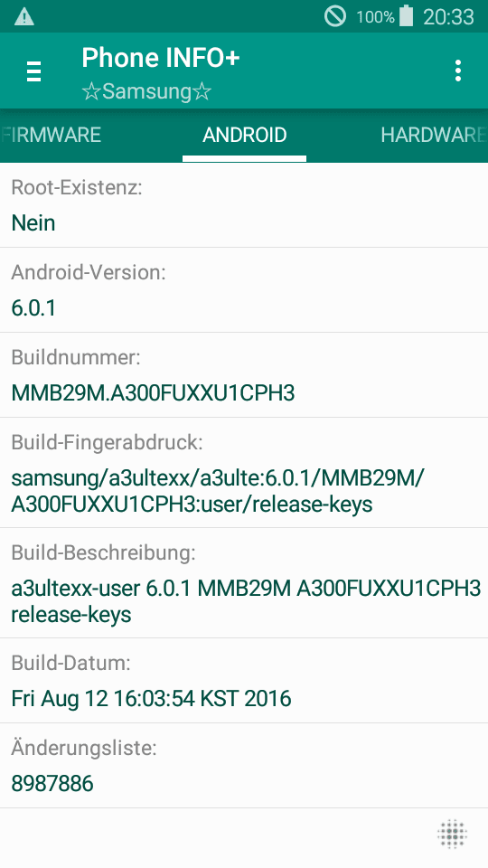Select the ANDROID tab
488x868 pixels.
click(245, 135)
